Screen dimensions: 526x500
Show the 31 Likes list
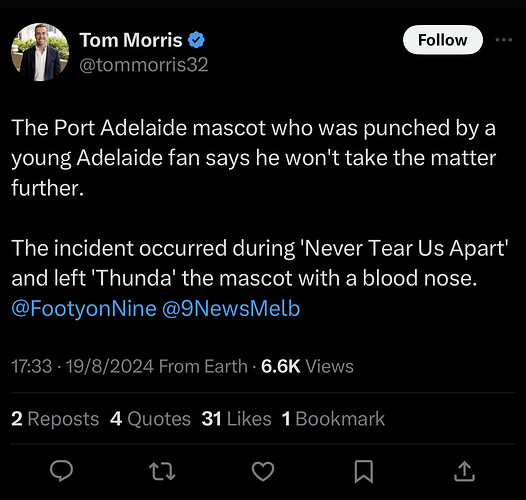pyautogui.click(x=236, y=419)
